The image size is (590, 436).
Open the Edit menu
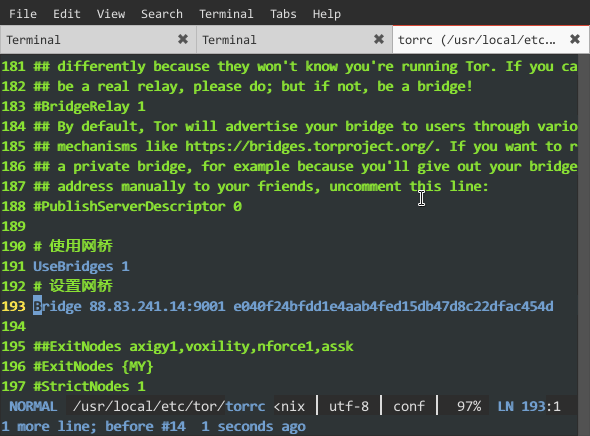(67, 14)
